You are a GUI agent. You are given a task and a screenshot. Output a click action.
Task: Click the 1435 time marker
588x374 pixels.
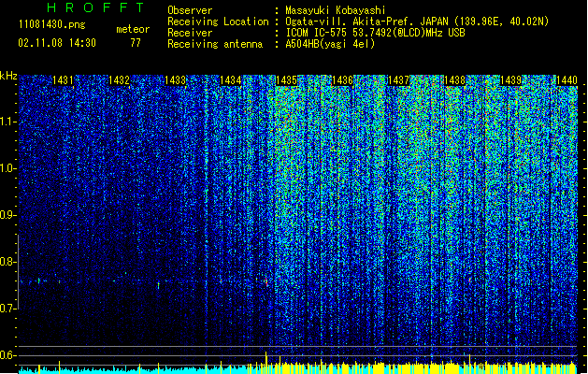286,80
